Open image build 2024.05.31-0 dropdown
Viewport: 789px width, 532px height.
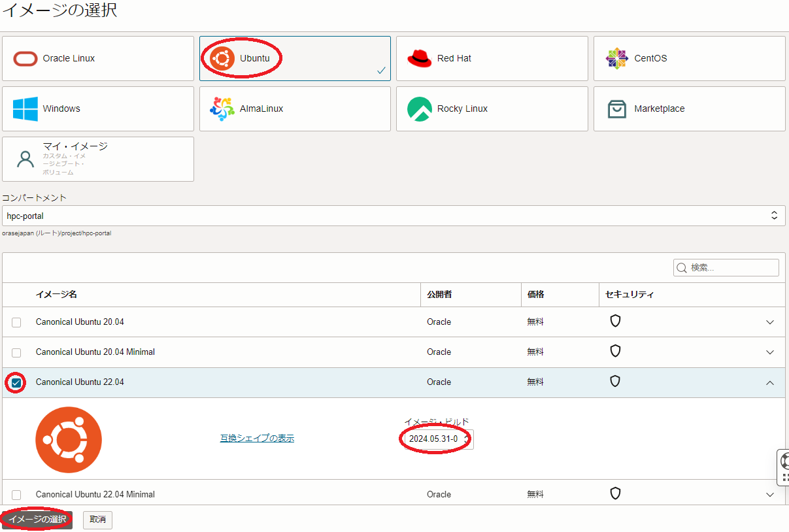tap(439, 439)
